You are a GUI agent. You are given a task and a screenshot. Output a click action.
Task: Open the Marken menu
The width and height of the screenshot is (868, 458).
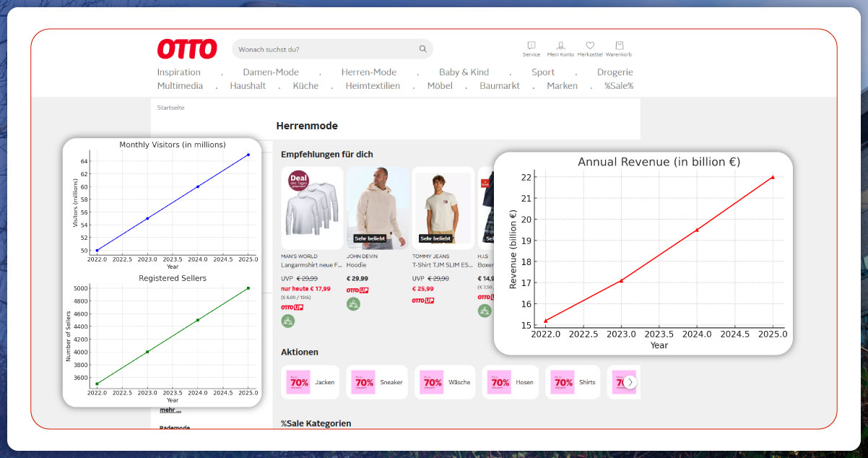562,86
